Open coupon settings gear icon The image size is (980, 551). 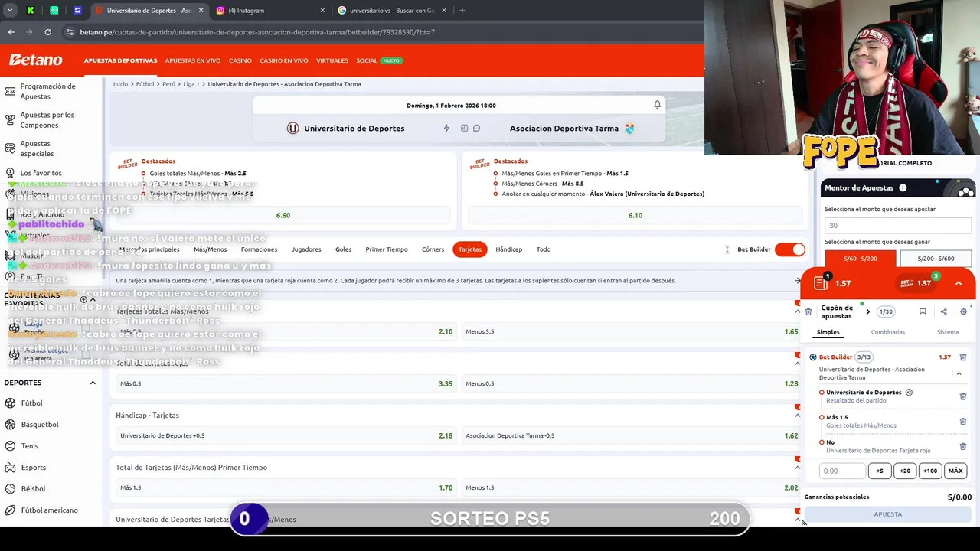pyautogui.click(x=963, y=311)
